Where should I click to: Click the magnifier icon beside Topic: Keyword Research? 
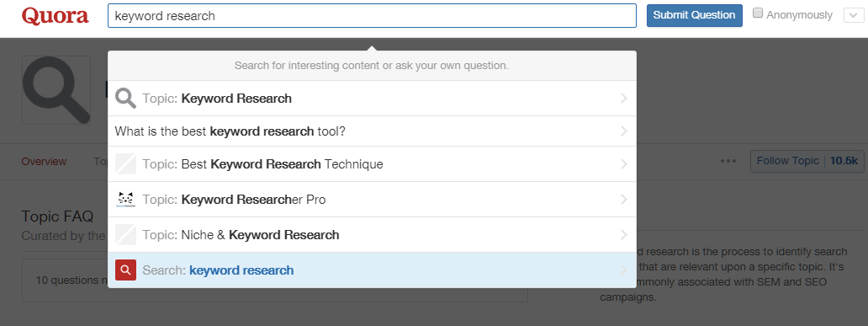pyautogui.click(x=125, y=99)
